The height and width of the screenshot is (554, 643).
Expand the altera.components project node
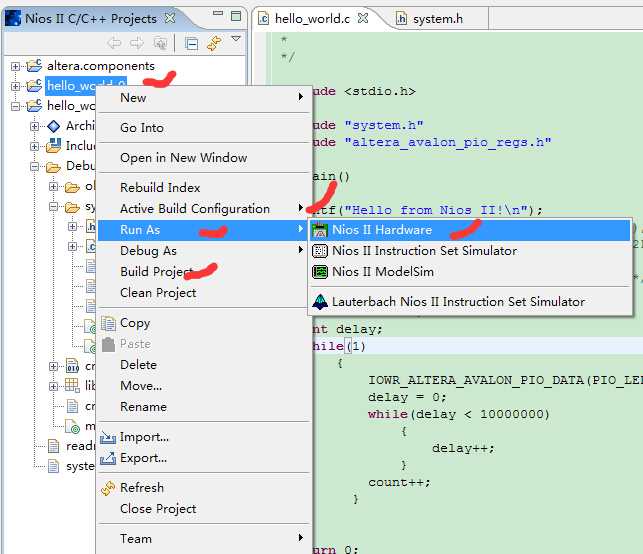(x=15, y=66)
